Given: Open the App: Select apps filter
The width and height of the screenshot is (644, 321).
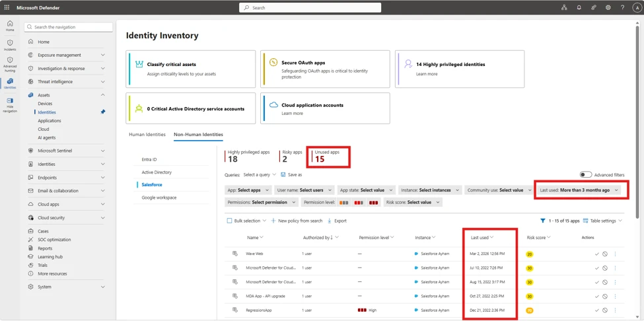Looking at the screenshot, I should (x=248, y=190).
